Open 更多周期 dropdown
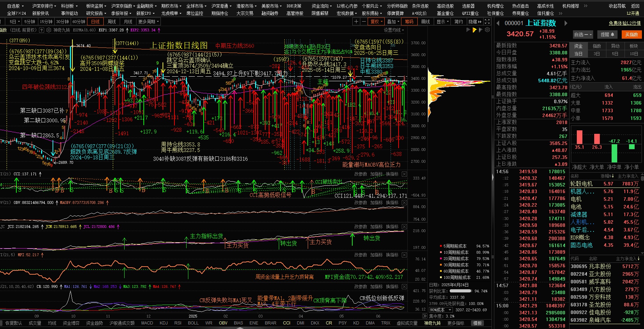 tap(149, 22)
